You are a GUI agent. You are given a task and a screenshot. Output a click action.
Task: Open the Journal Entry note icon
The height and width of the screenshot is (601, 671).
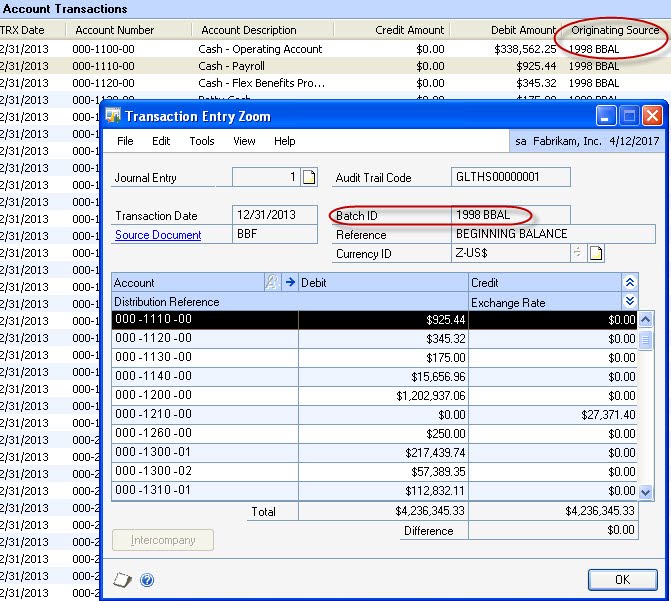click(x=309, y=177)
